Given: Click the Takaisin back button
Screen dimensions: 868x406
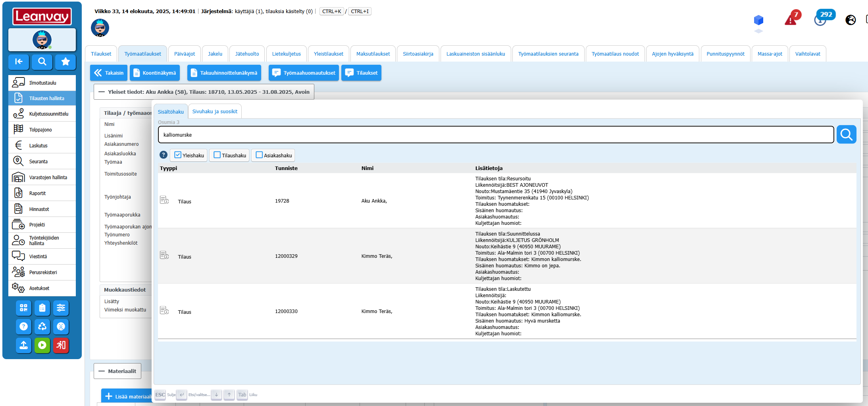Looking at the screenshot, I should (x=109, y=73).
